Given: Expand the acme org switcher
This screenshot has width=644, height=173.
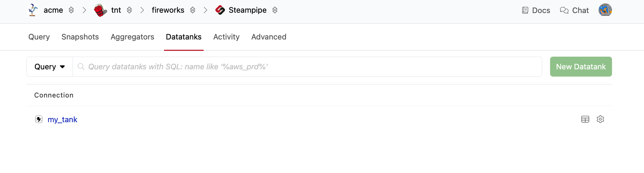Looking at the screenshot, I should click(x=71, y=10).
